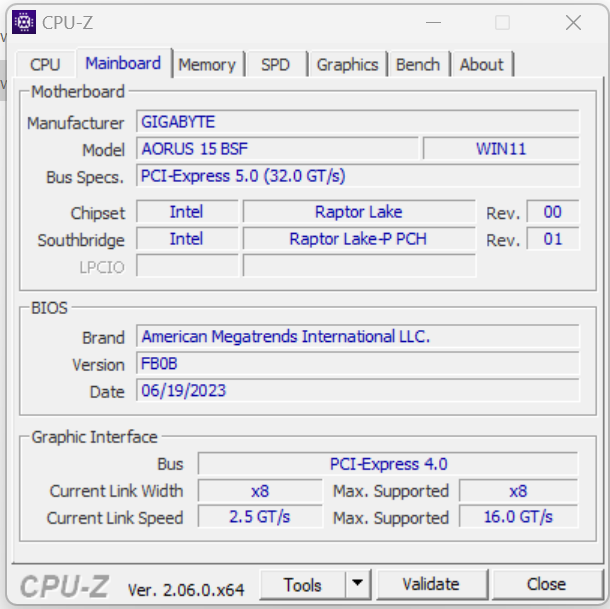Click the Southbridge vendor Intel field
The image size is (610, 609).
point(187,239)
